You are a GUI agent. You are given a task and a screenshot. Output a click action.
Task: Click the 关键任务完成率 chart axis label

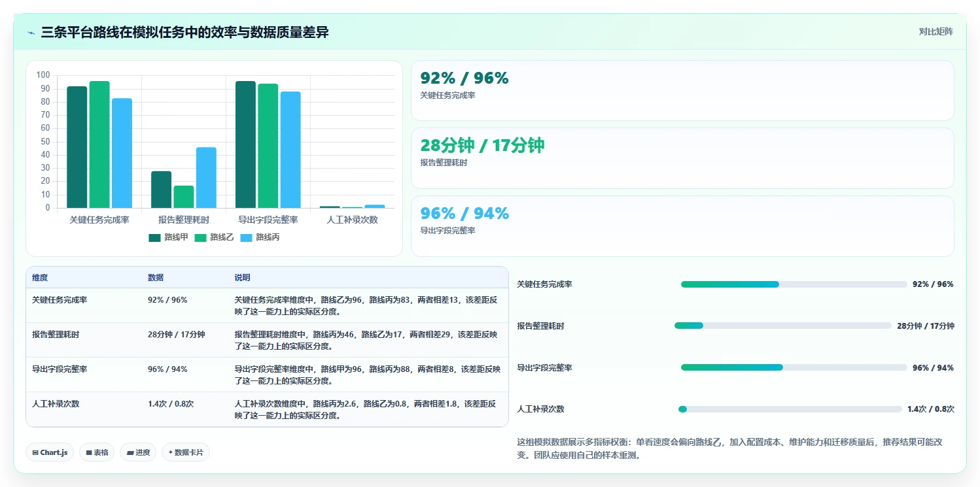[99, 220]
